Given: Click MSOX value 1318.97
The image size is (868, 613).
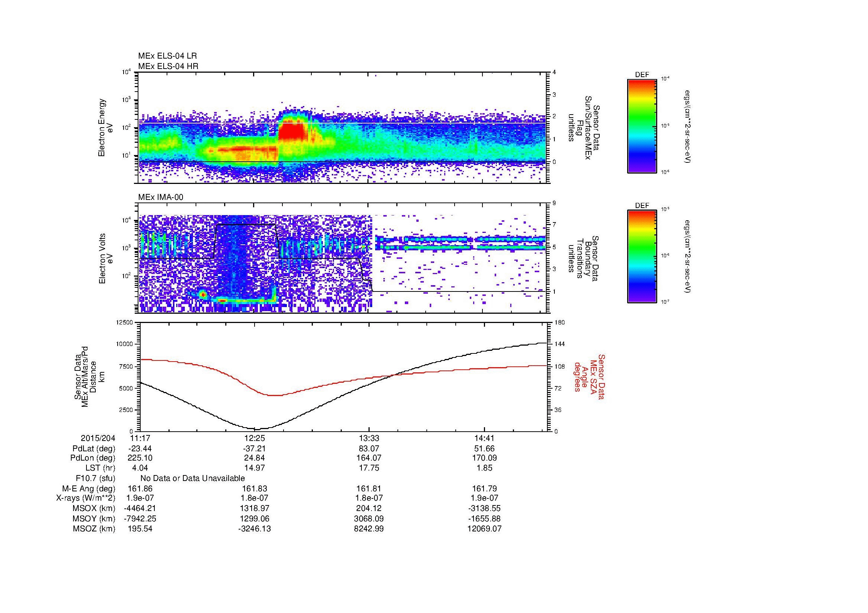Looking at the screenshot, I should tap(255, 508).
